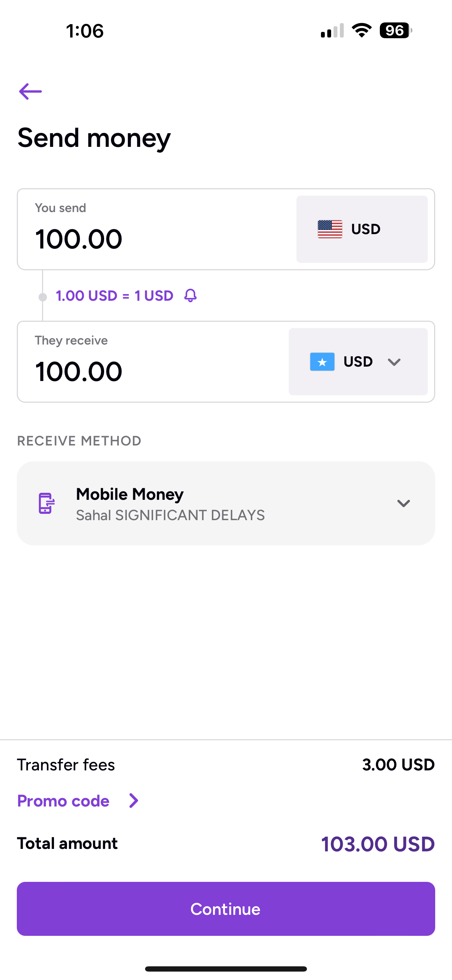Tap the 1.00 USD = 1 USD rate
The width and height of the screenshot is (452, 980).
click(x=115, y=295)
